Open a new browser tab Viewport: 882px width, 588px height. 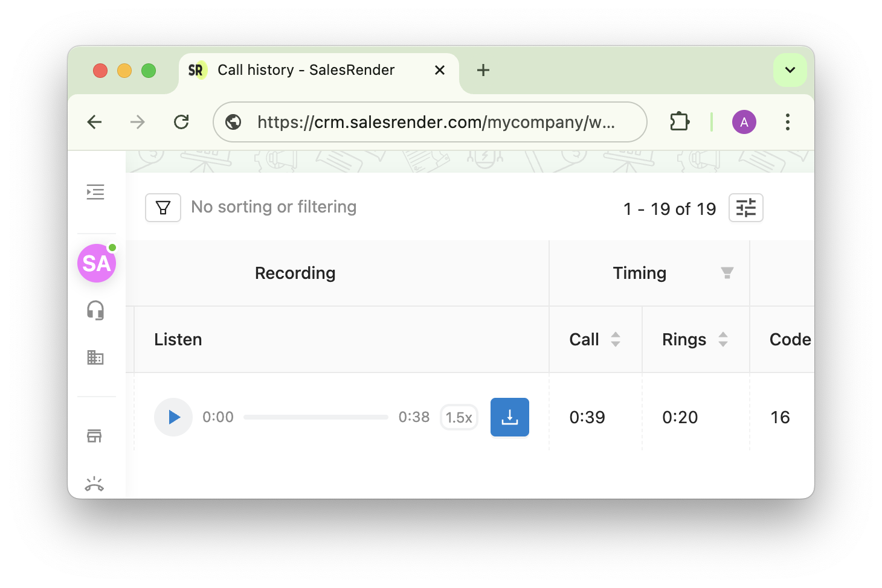(x=483, y=70)
